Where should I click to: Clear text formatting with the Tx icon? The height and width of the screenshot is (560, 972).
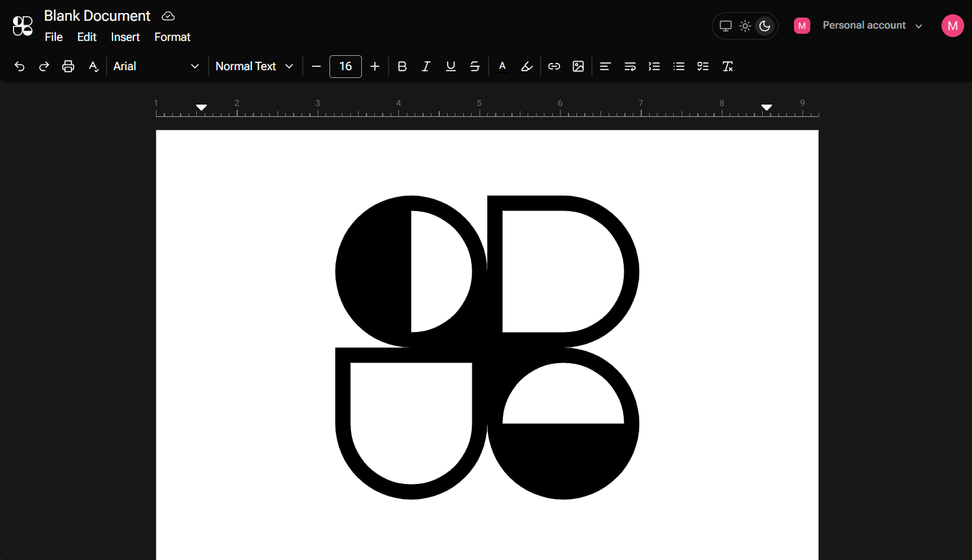(x=728, y=66)
